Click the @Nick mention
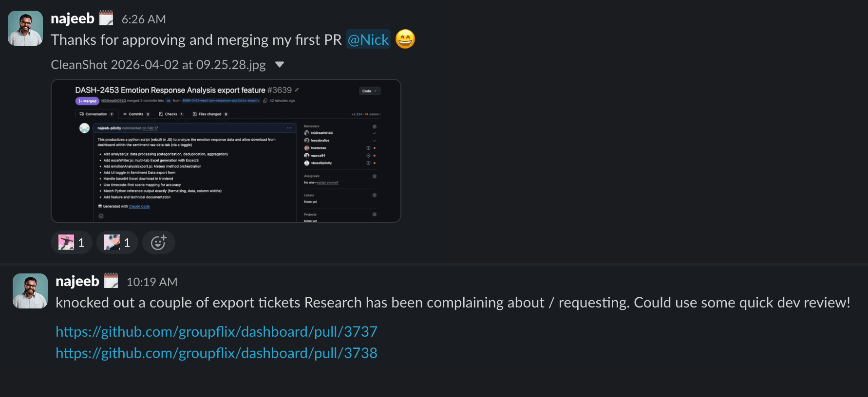The width and height of the screenshot is (868, 397). pos(368,39)
